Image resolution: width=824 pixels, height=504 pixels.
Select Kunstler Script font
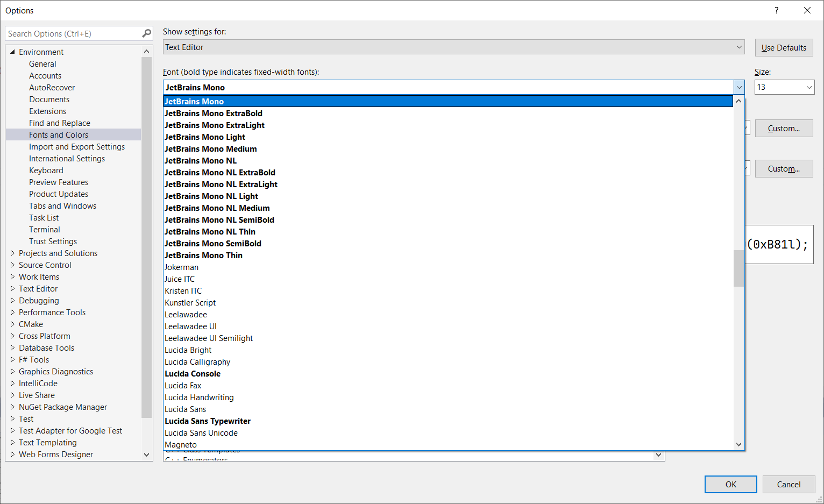(x=448, y=302)
